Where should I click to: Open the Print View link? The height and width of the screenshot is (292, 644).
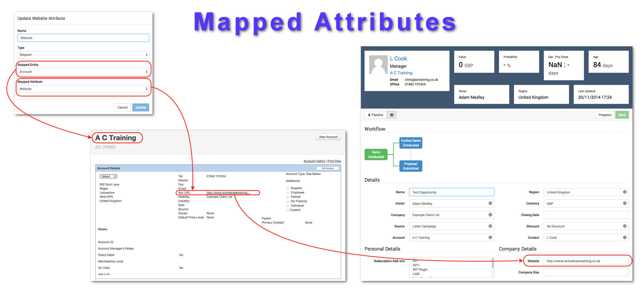(x=334, y=161)
